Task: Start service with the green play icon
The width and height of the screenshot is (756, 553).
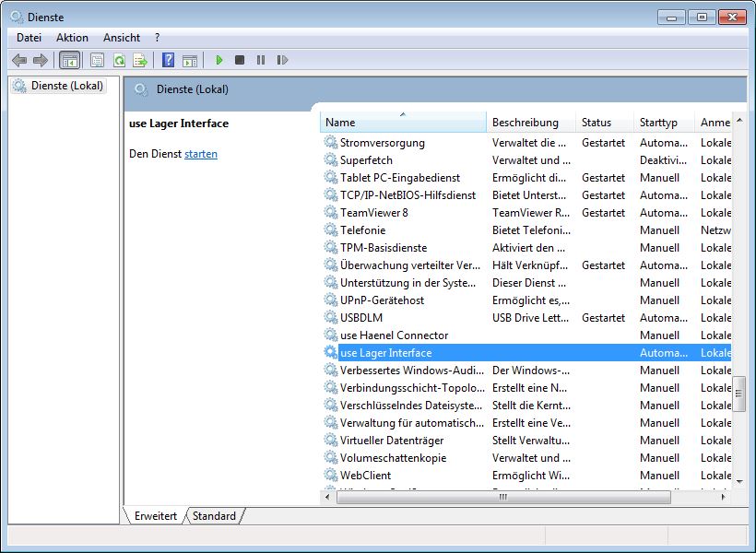Action: 219,60
